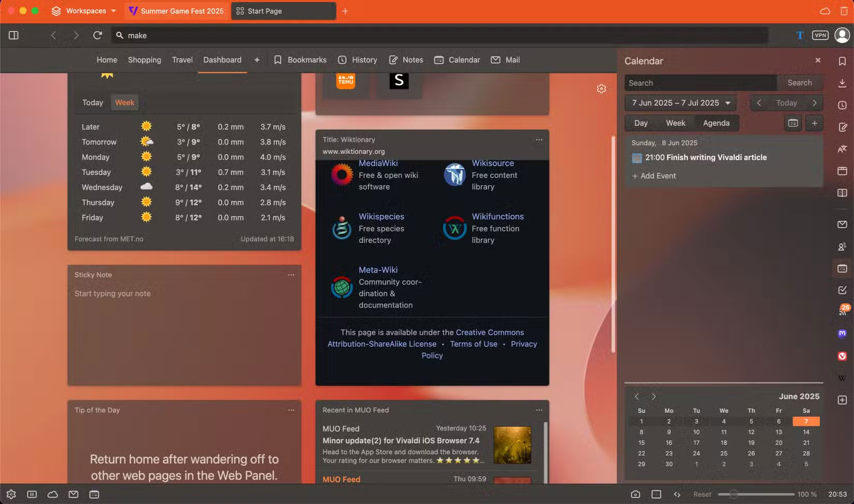Open the Vivaldi web panel icon
The width and height of the screenshot is (854, 504).
(x=843, y=356)
